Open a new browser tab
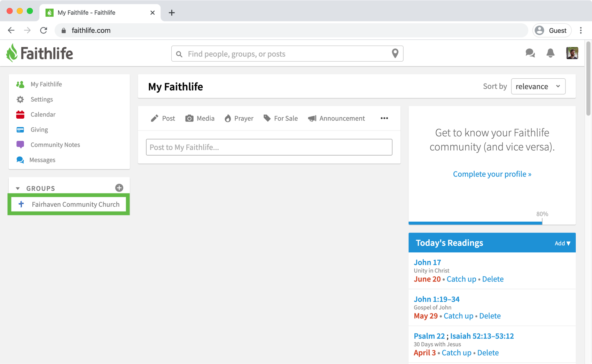This screenshot has width=592, height=364. click(172, 13)
